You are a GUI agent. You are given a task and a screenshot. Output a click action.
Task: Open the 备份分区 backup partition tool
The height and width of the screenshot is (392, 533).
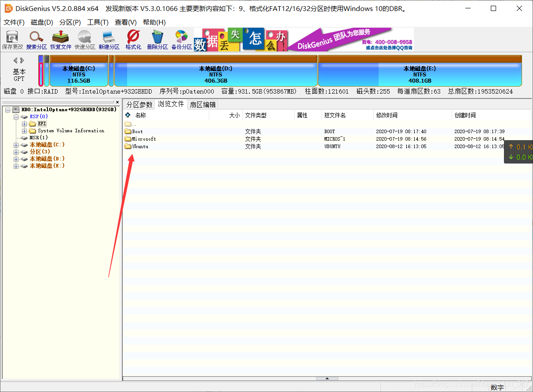[x=182, y=40]
